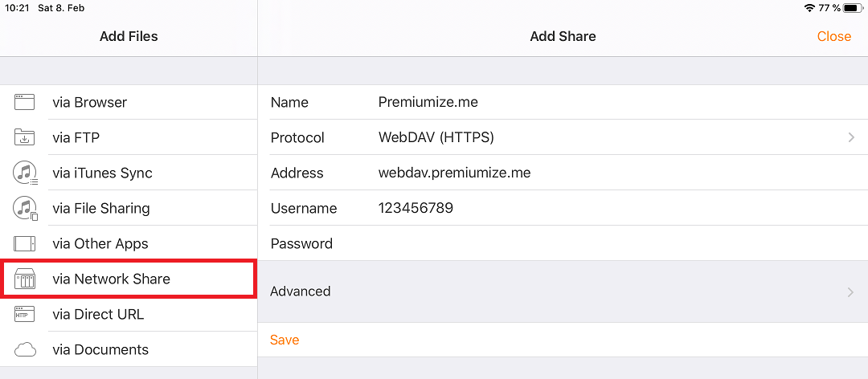The width and height of the screenshot is (868, 379).
Task: Edit the Name field Premiumize.me
Action: click(x=563, y=102)
